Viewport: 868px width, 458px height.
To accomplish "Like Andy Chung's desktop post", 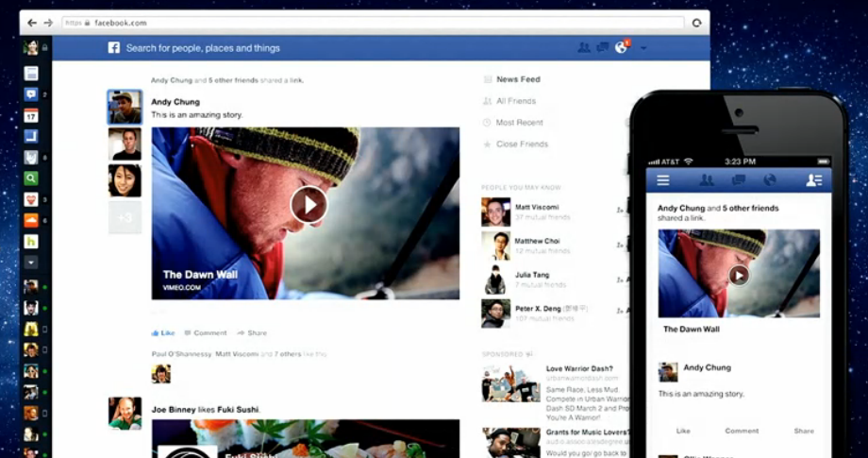I will pos(163,332).
